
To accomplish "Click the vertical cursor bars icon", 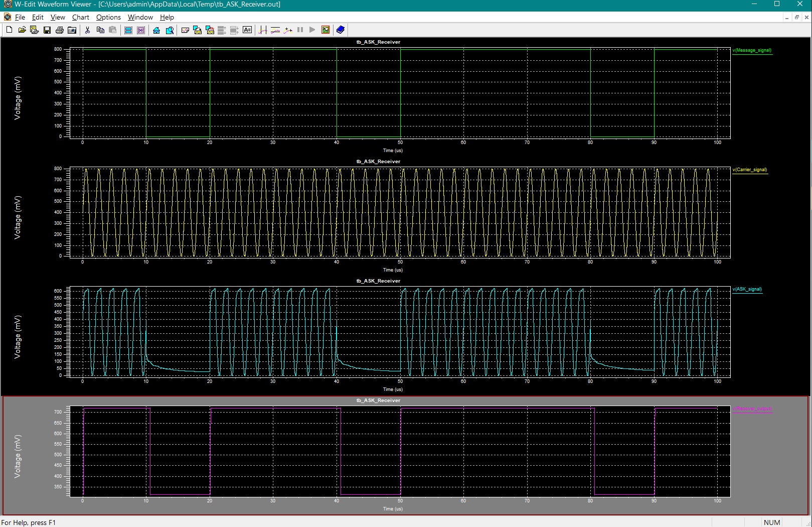I will coord(263,30).
